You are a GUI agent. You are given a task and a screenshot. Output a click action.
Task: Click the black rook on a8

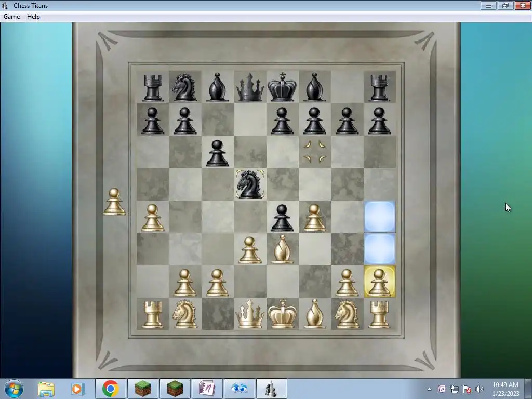(152, 88)
